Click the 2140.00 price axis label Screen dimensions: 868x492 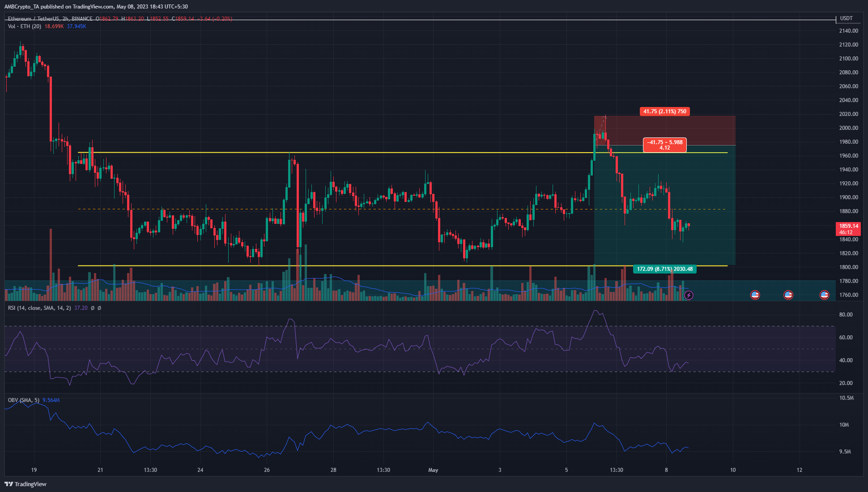pos(849,31)
